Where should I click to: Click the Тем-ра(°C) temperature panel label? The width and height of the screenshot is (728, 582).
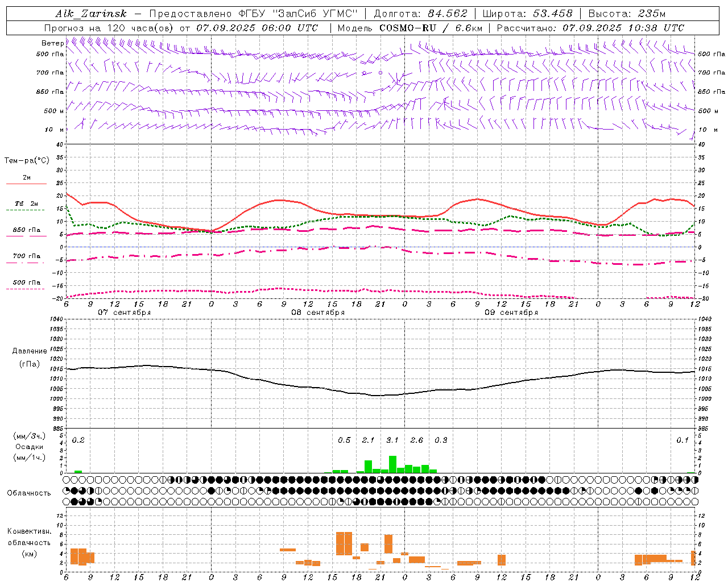click(x=27, y=161)
